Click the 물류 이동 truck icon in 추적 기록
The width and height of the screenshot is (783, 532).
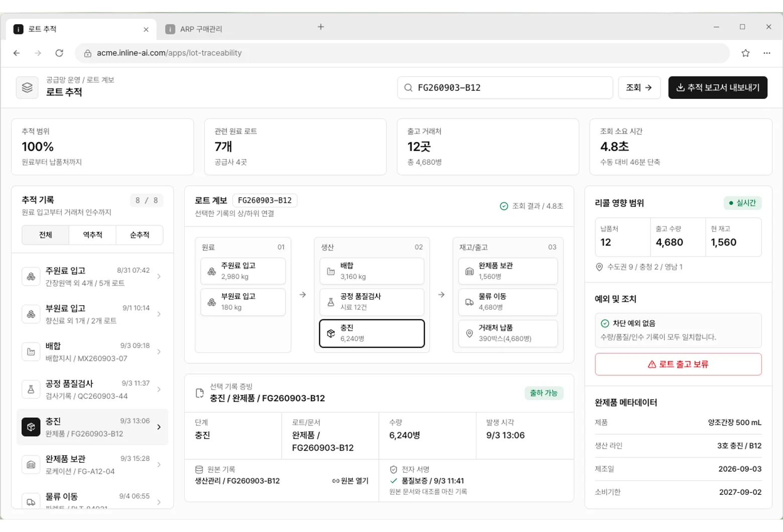point(31,501)
